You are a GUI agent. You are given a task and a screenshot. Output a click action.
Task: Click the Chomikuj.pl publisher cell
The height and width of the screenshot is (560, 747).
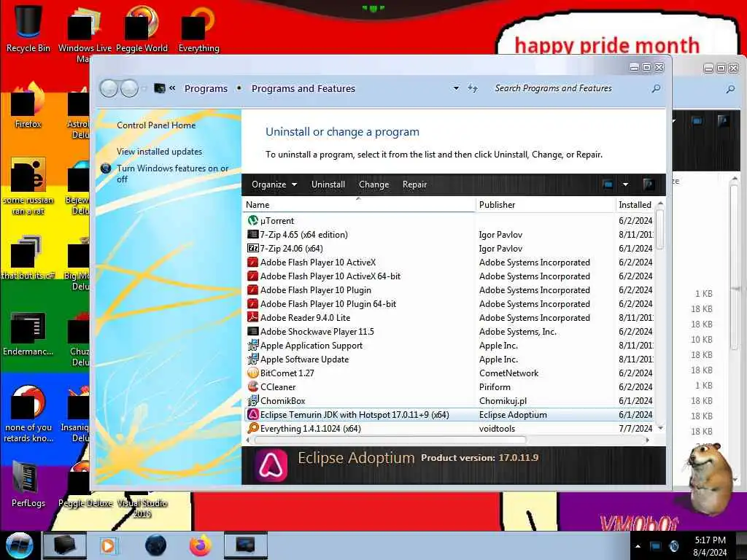tap(503, 401)
